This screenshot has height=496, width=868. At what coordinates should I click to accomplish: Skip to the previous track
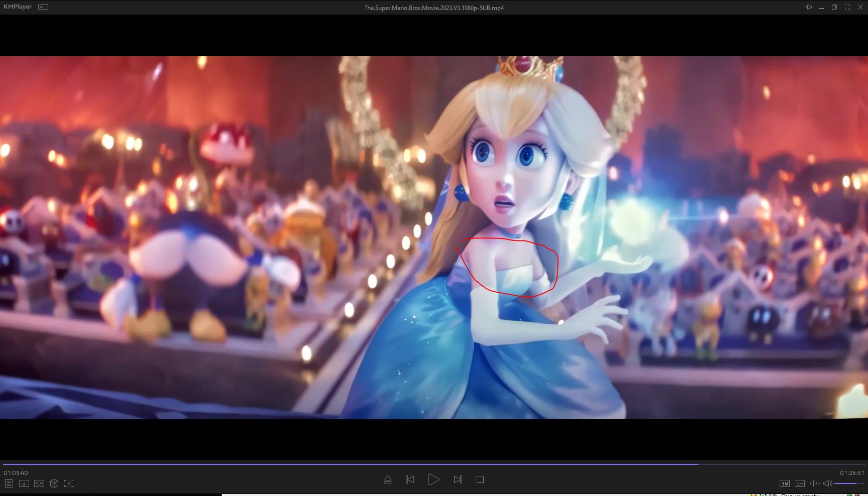pos(410,480)
